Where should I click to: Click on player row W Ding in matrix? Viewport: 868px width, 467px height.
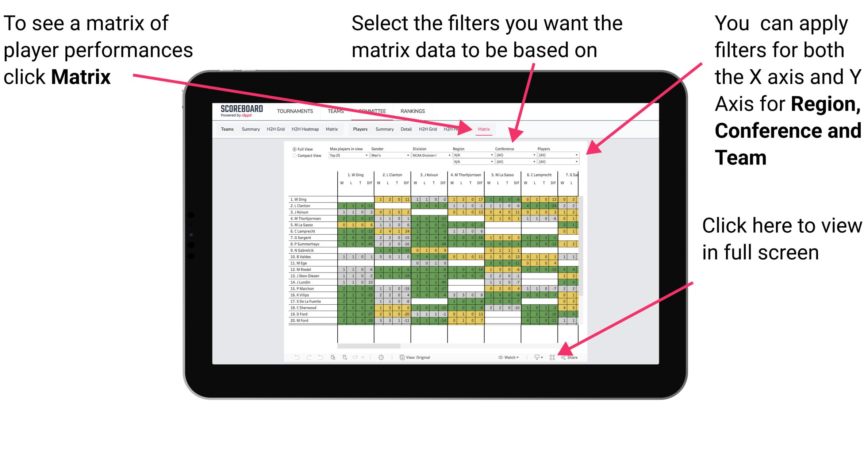[x=299, y=198]
